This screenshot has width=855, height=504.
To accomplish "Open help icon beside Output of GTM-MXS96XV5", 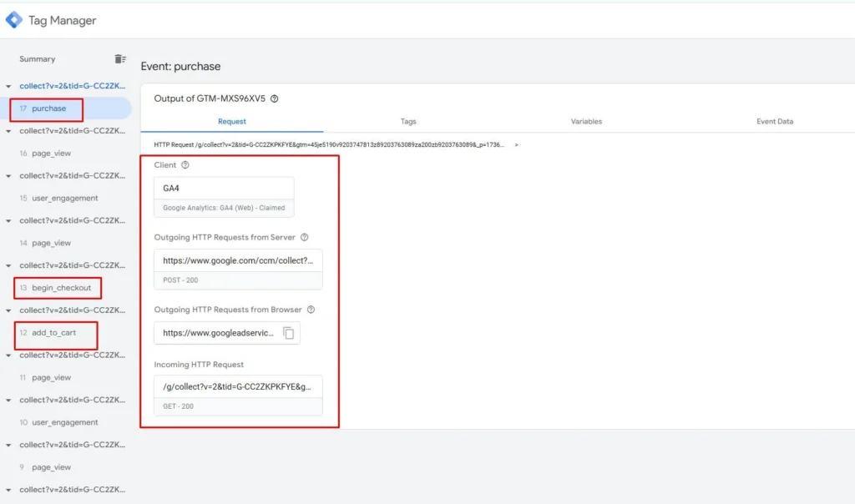I will coord(274,98).
